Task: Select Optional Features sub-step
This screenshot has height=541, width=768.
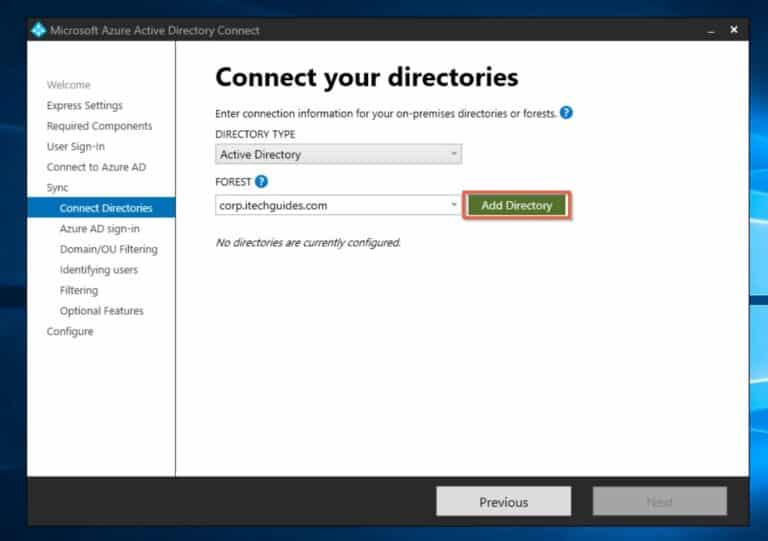Action: point(101,311)
